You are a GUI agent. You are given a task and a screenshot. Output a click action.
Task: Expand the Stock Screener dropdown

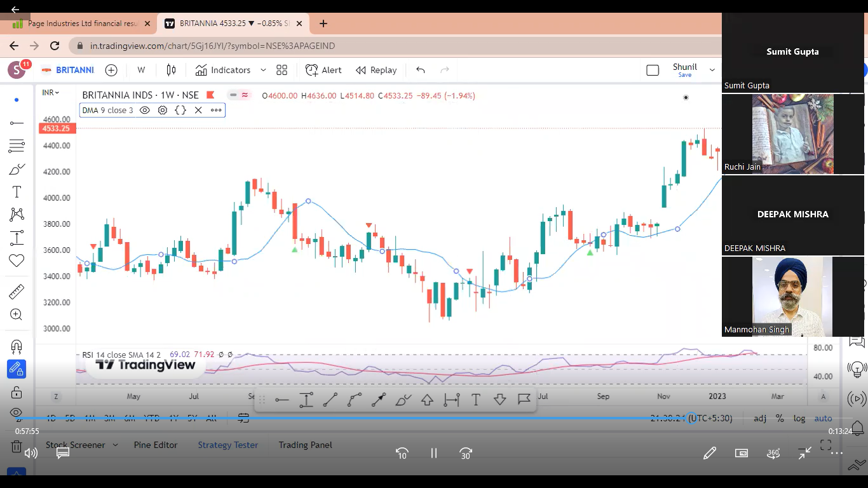click(x=115, y=445)
